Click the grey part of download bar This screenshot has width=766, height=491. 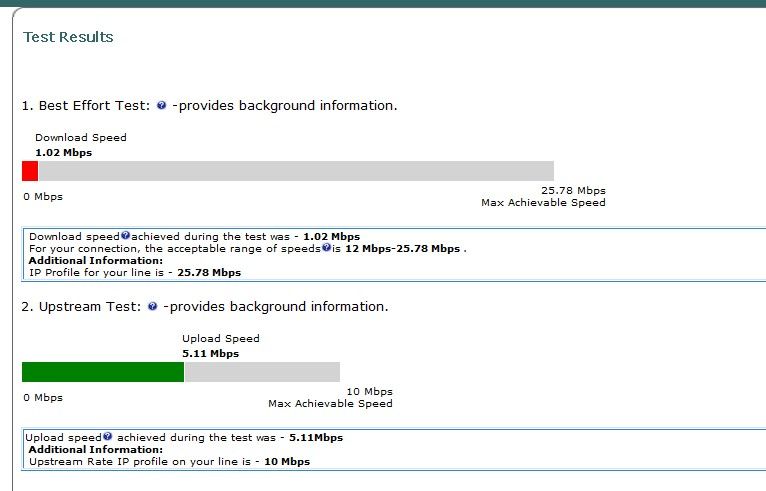[x=296, y=171]
